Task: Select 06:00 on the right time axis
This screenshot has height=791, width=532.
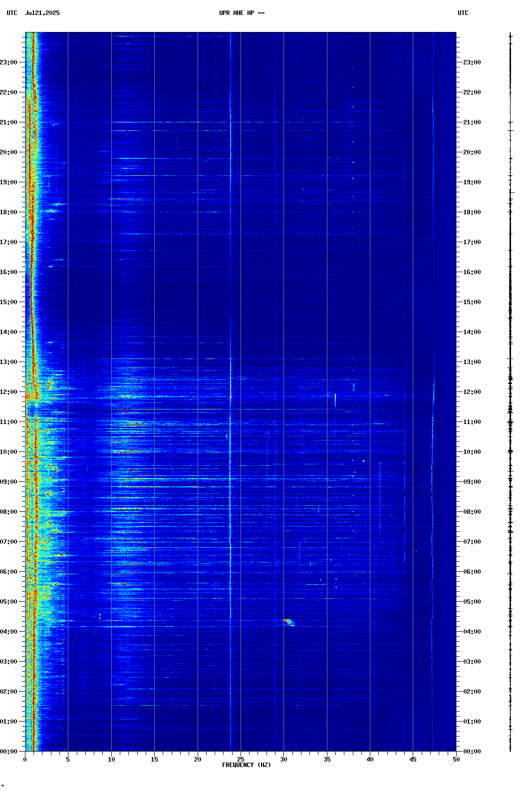Action: [472, 572]
